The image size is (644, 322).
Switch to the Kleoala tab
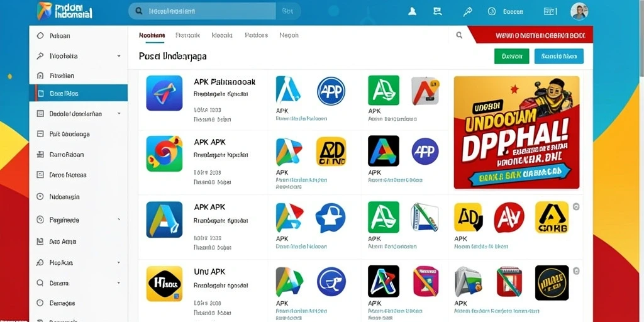tap(222, 35)
